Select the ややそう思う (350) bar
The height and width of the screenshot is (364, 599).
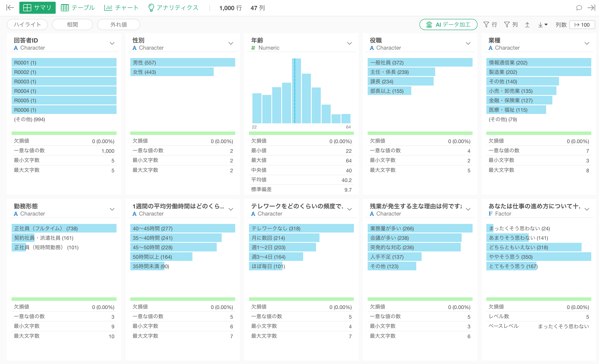[x=538, y=257]
